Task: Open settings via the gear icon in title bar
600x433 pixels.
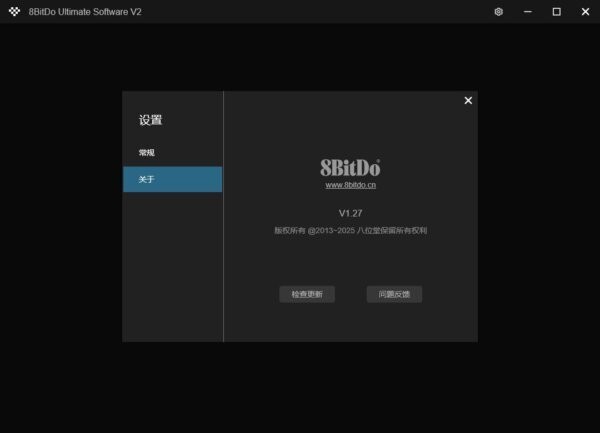Action: tap(498, 12)
